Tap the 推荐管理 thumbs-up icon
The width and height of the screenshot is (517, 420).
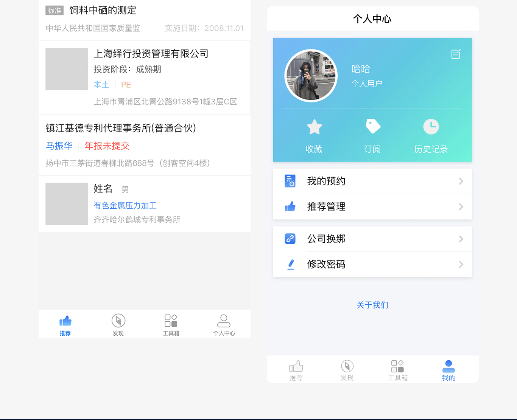(290, 206)
